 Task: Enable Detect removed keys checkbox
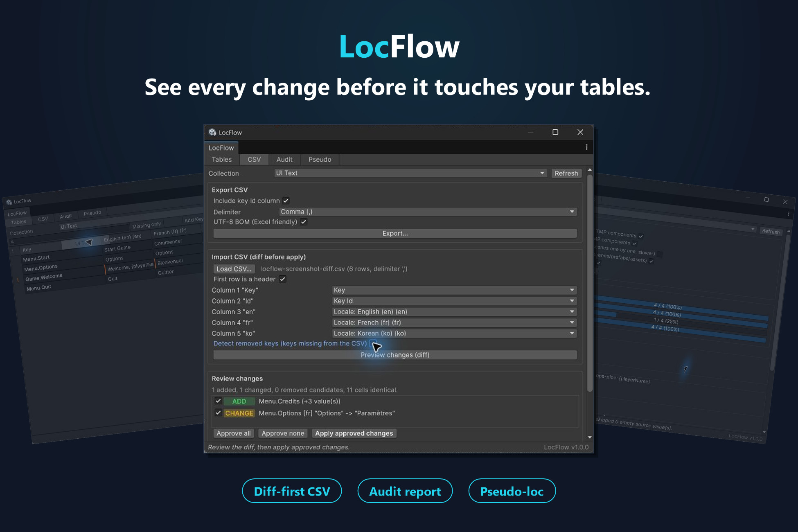tap(372, 343)
